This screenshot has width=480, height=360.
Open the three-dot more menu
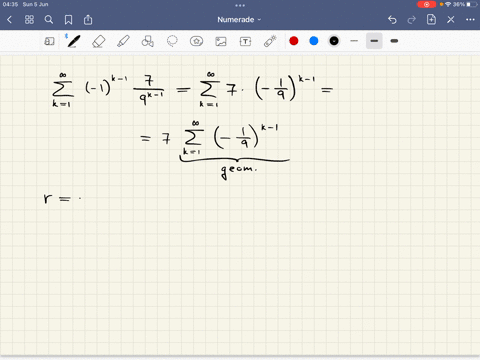[470, 20]
